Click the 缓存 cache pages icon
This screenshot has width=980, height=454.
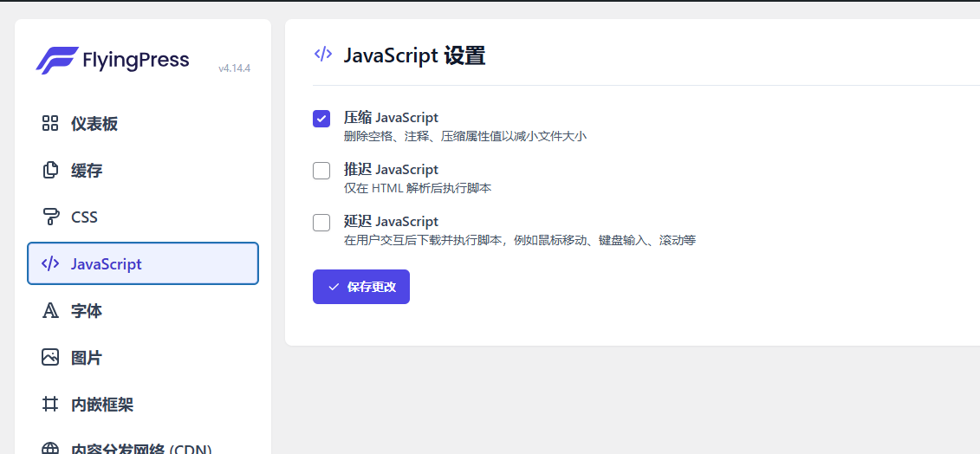[50, 171]
